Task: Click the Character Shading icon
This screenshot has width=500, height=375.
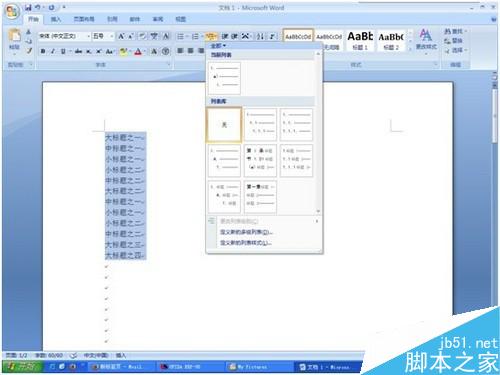Action: tap(154, 51)
